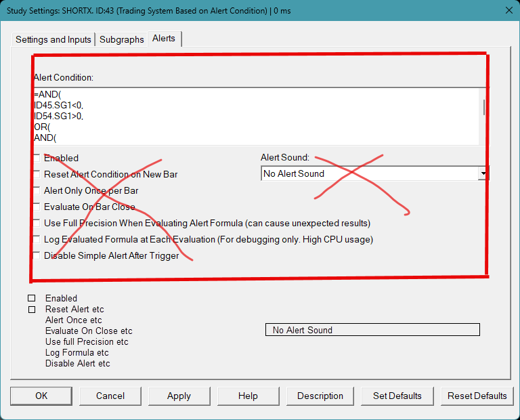
Task: Cancel the study settings dialog
Action: [x=110, y=396]
